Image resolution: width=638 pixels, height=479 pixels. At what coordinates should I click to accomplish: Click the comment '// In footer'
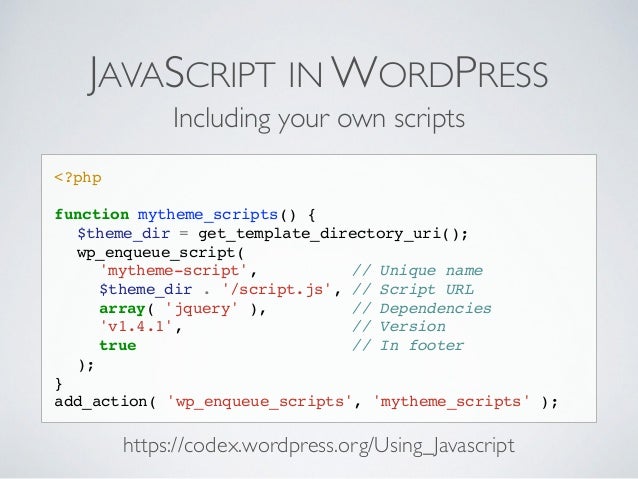click(x=408, y=346)
